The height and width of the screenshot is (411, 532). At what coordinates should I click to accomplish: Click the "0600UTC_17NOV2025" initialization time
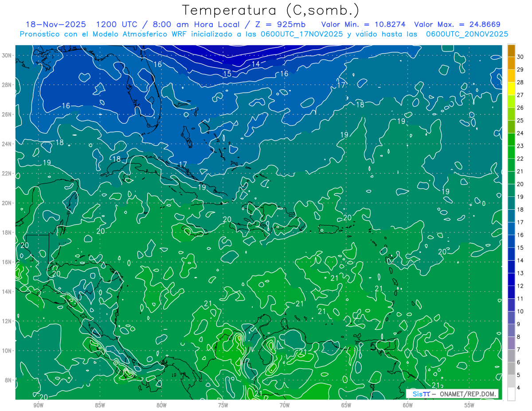tap(301, 34)
